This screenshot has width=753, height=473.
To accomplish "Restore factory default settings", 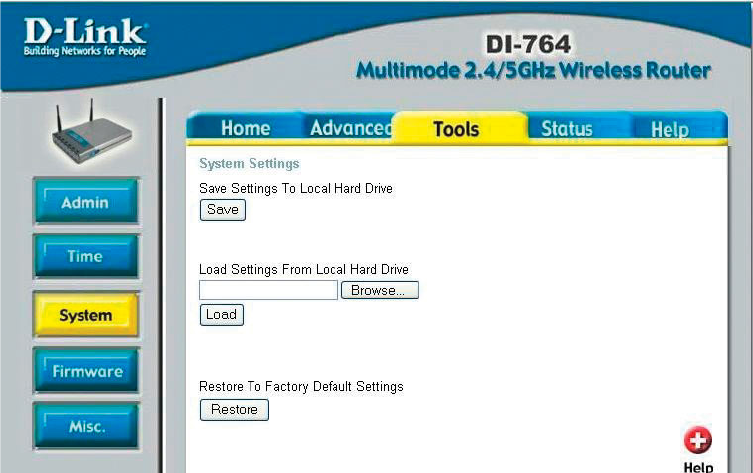I will pyautogui.click(x=234, y=410).
